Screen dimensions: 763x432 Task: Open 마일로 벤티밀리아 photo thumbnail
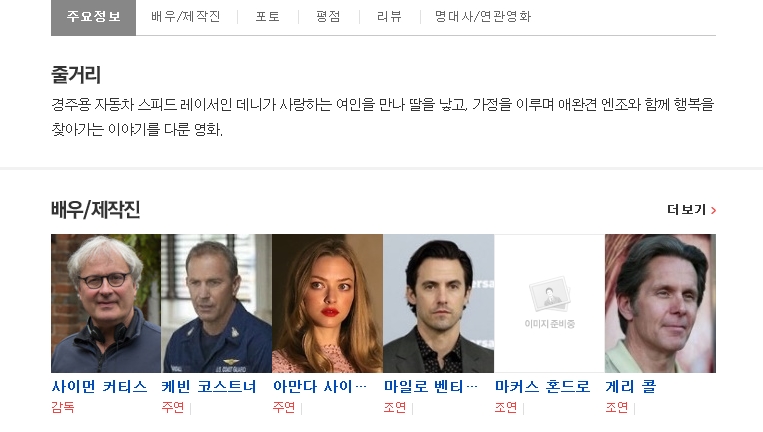pyautogui.click(x=438, y=304)
